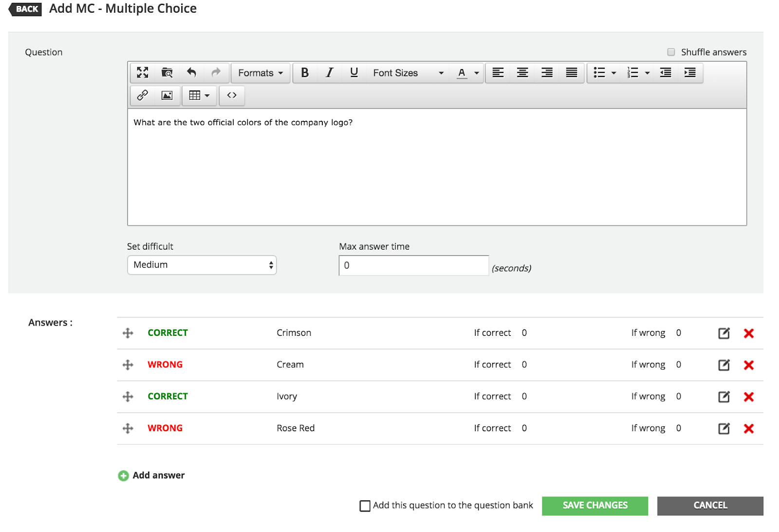This screenshot has width=779, height=532.
Task: Click the Save Changes button
Action: click(594, 506)
